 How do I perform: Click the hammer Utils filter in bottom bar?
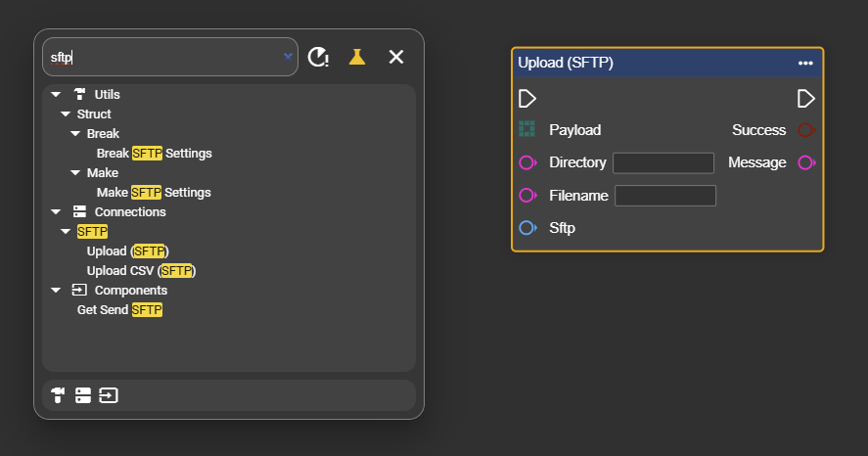point(59,395)
